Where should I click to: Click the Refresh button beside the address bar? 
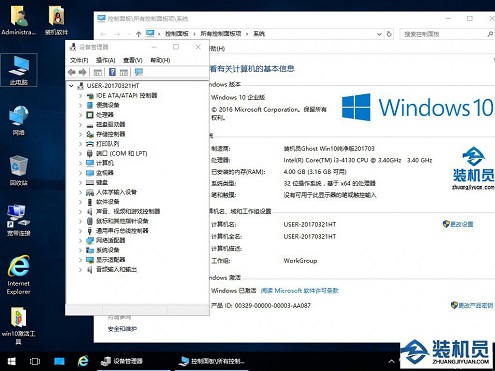coord(389,34)
